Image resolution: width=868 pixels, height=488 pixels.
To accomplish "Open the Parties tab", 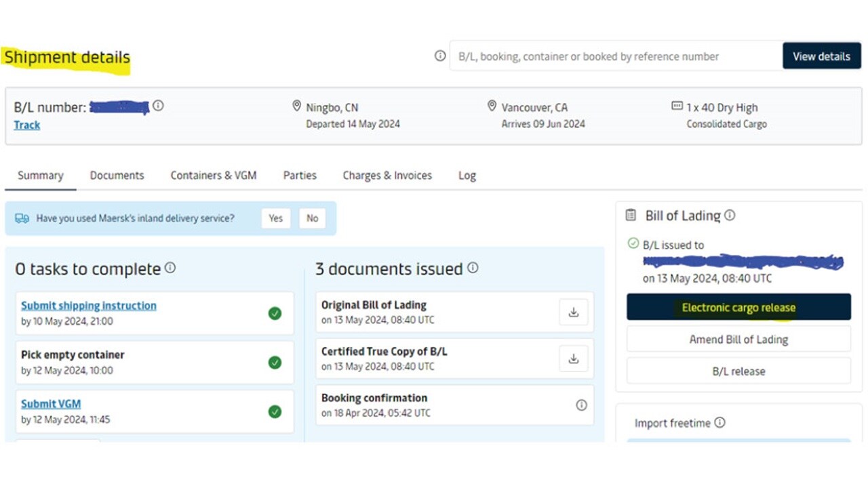I will pyautogui.click(x=300, y=176).
